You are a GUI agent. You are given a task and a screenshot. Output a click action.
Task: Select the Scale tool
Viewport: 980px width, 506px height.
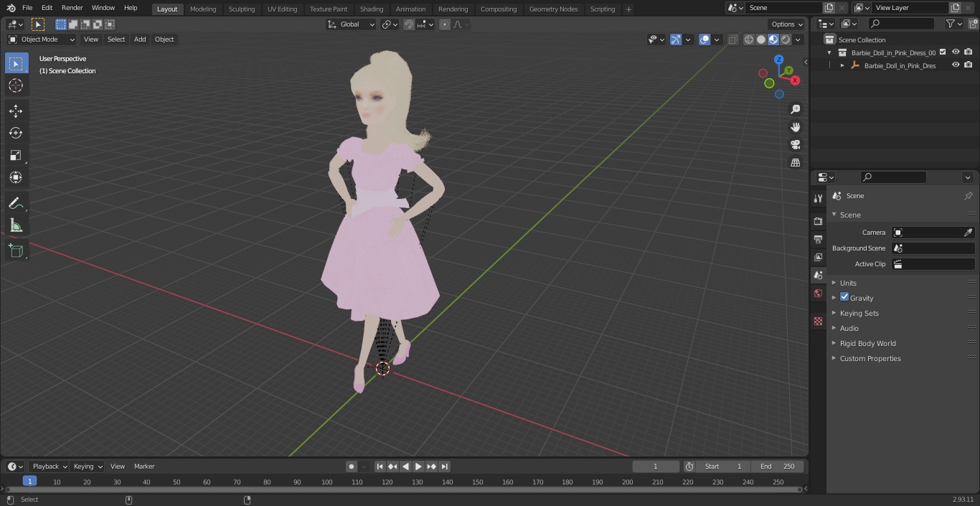tap(16, 155)
